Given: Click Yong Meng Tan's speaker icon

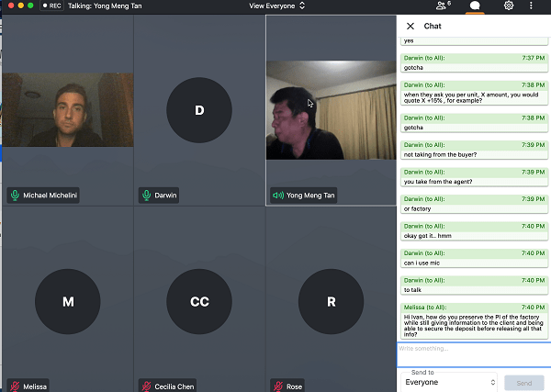Looking at the screenshot, I should (x=278, y=196).
